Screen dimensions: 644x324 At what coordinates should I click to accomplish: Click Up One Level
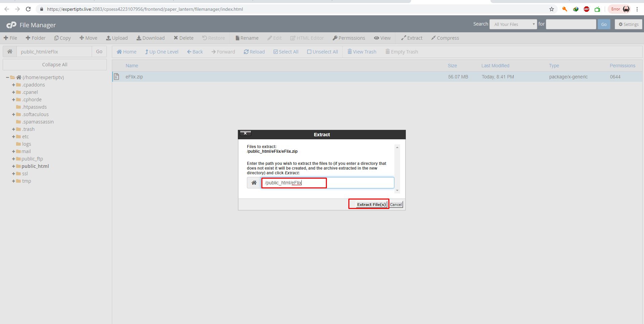[x=162, y=52]
